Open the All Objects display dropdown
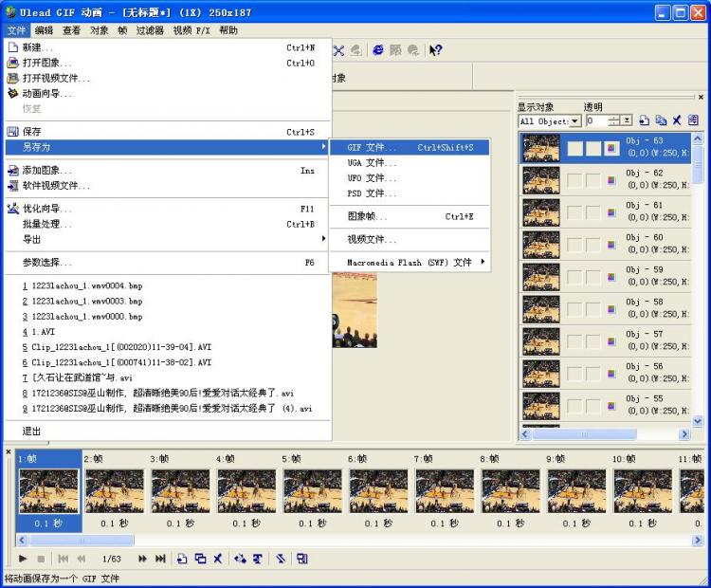Viewport: 711px width, 588px height. (575, 121)
